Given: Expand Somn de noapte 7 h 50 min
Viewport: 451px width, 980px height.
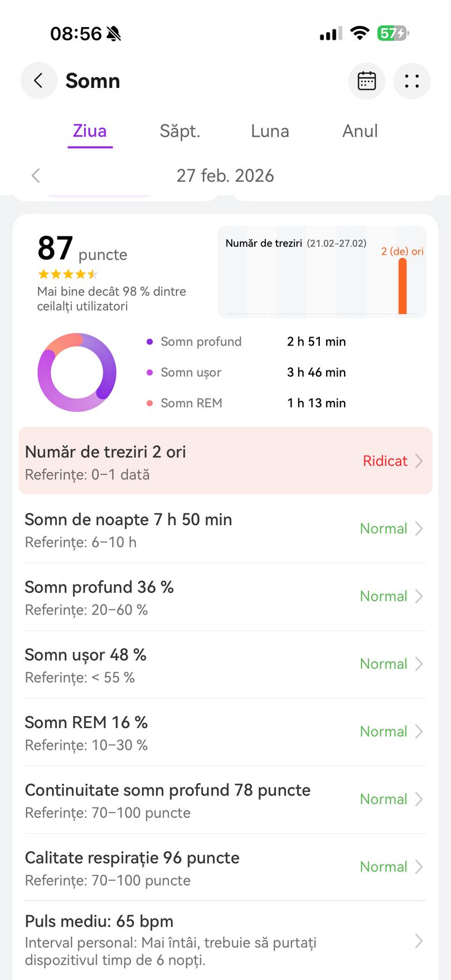Looking at the screenshot, I should coord(225,529).
